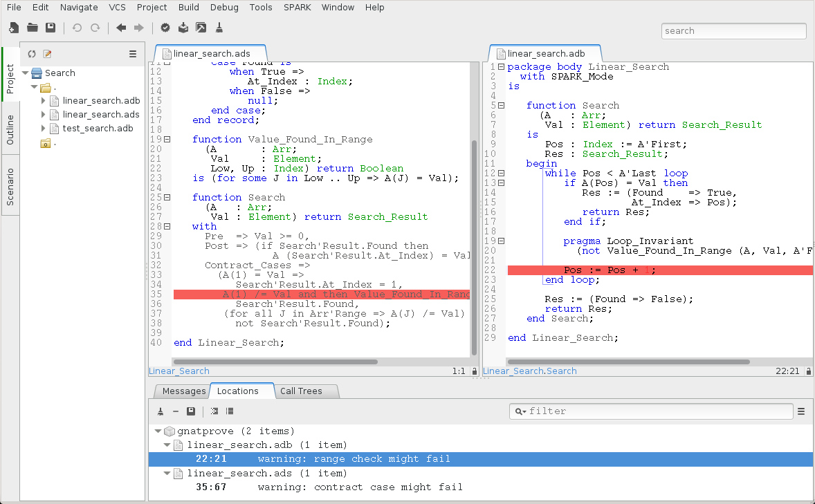Click the hammer build main icon

(201, 28)
